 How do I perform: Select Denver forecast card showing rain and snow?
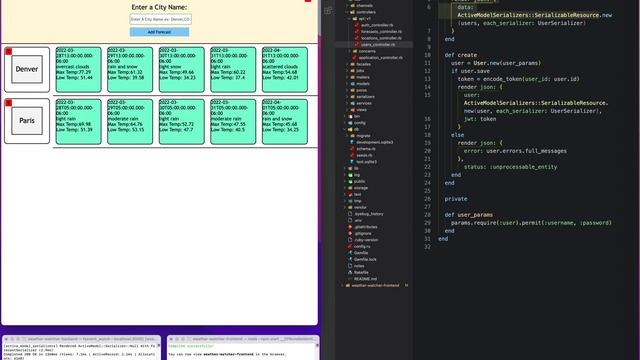tap(130, 69)
